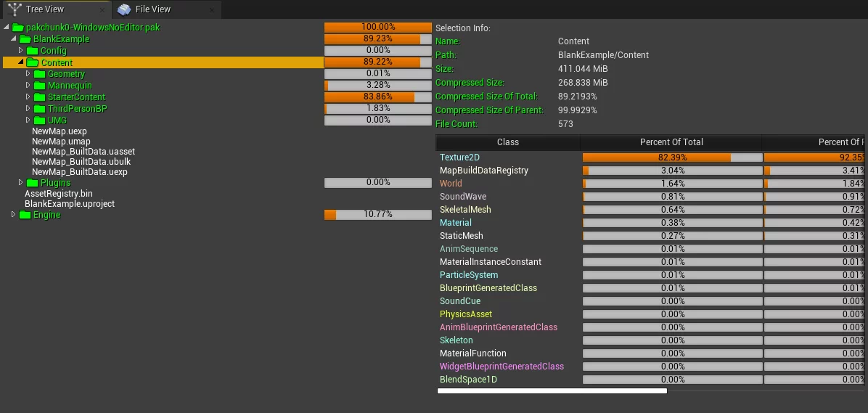Screen dimensions: 868x413
Task: Select the AssetRegistry.bin file
Action: tap(59, 194)
